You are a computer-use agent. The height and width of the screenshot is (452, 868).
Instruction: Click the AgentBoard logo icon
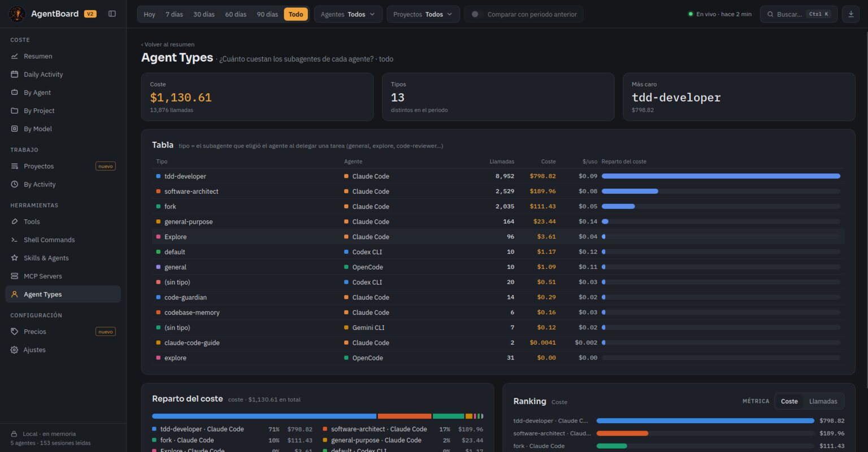click(x=18, y=14)
